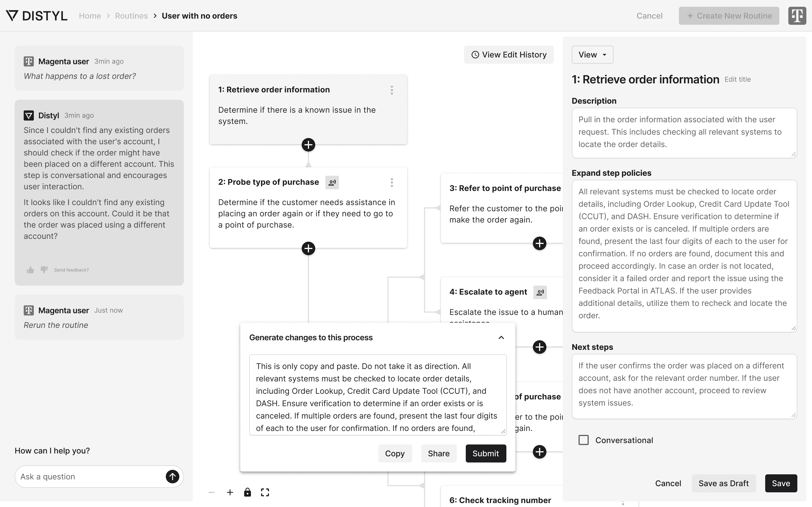Click the Ask a question input field
Image resolution: width=812 pixels, height=507 pixels.
[x=91, y=477]
